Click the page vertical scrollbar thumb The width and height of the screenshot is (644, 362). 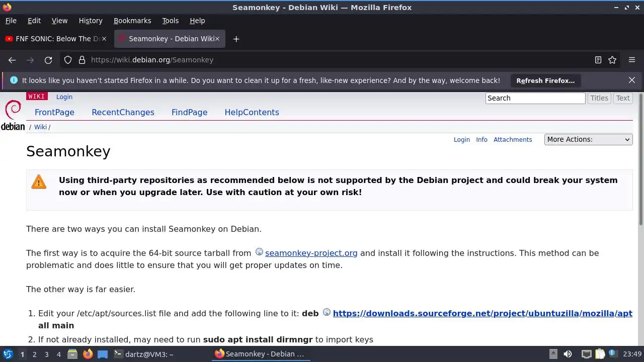640,159
